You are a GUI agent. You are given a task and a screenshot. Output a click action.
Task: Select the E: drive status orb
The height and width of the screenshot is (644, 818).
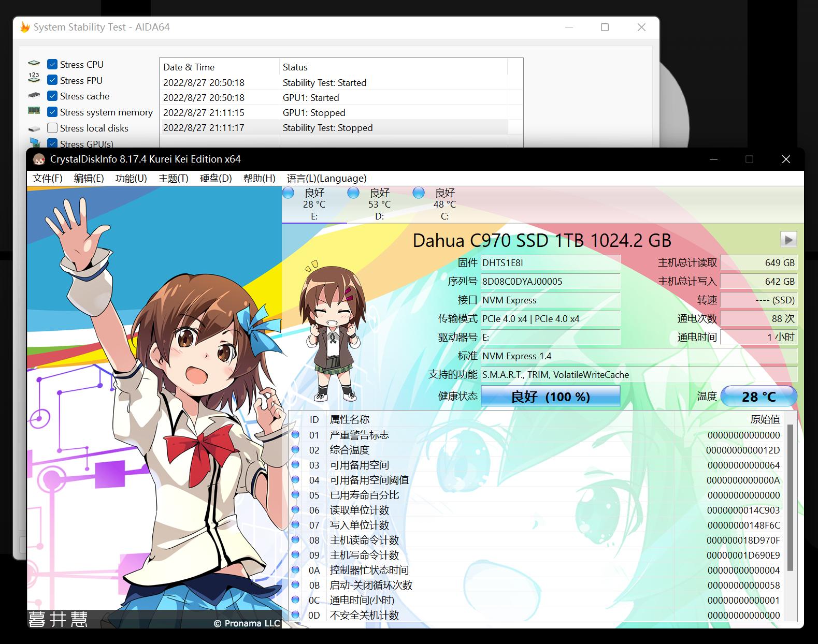click(289, 193)
